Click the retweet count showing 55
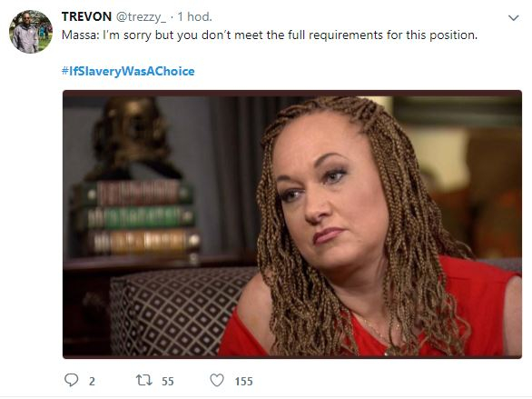The image size is (532, 399). tap(168, 382)
